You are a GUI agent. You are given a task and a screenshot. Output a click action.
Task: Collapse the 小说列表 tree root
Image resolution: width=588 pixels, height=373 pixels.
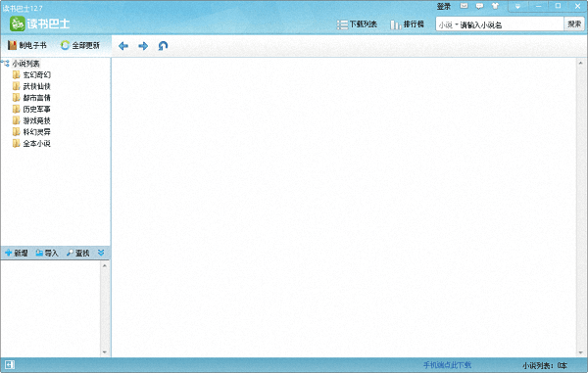(5, 64)
